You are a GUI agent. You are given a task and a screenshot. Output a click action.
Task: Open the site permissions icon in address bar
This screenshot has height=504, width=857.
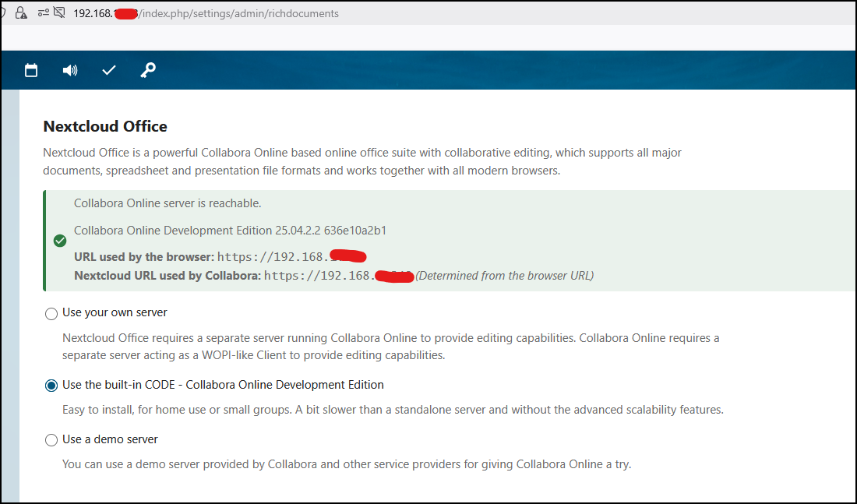pos(44,12)
